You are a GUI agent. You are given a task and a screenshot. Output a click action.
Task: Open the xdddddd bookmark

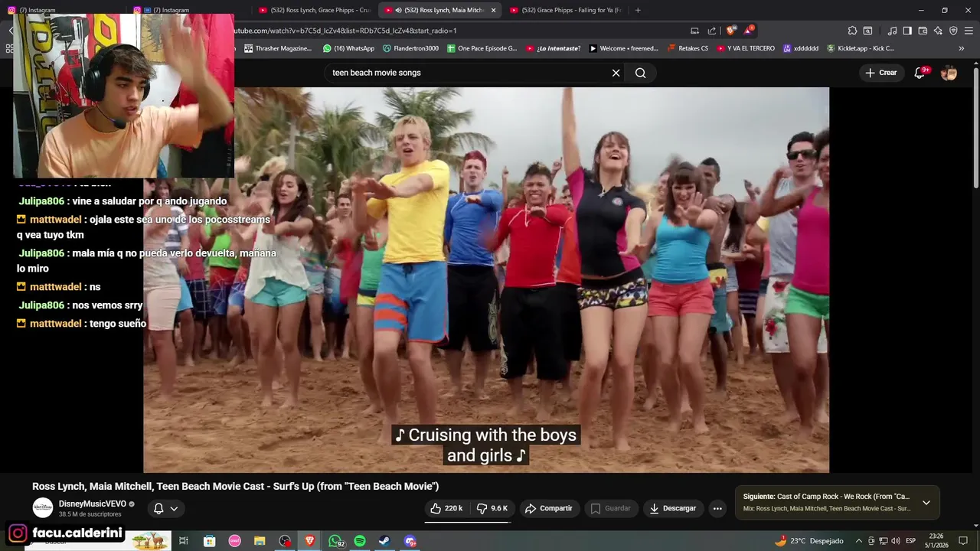click(x=800, y=48)
